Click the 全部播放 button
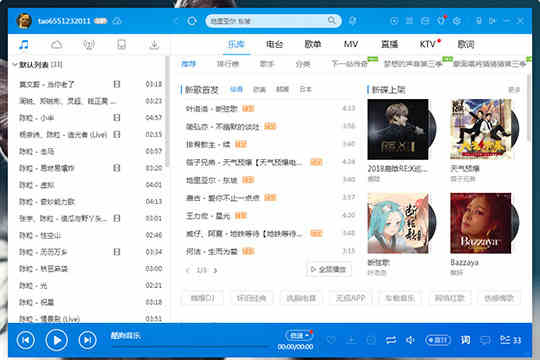Viewport: 540px width, 360px height. [x=329, y=269]
